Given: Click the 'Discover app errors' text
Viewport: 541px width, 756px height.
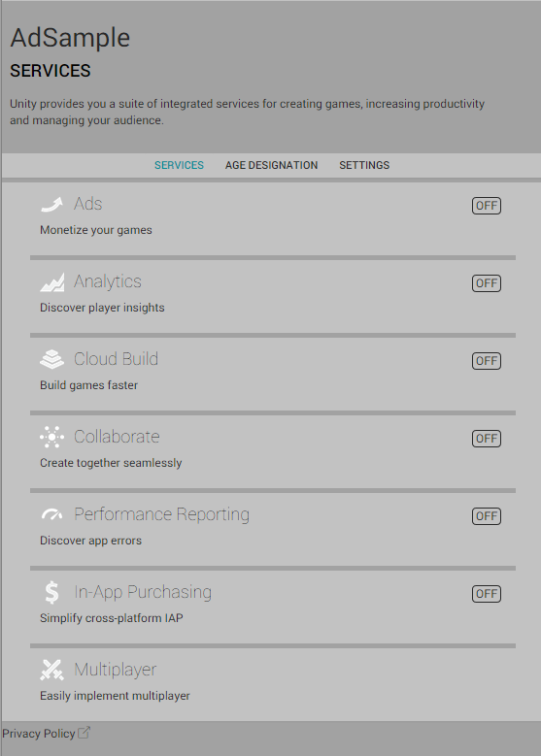Looking at the screenshot, I should click(x=90, y=541).
